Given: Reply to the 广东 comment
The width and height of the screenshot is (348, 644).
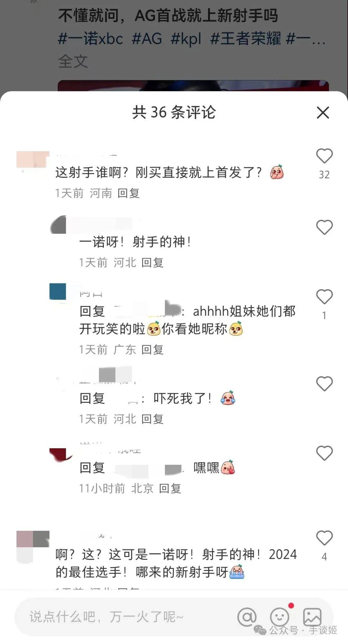Looking at the screenshot, I should [152, 350].
